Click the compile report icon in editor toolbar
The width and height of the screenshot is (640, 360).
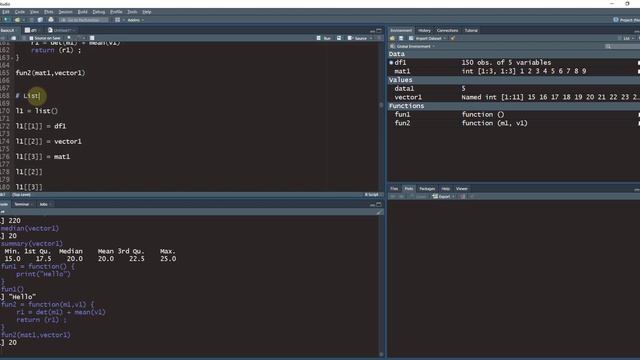(x=92, y=38)
